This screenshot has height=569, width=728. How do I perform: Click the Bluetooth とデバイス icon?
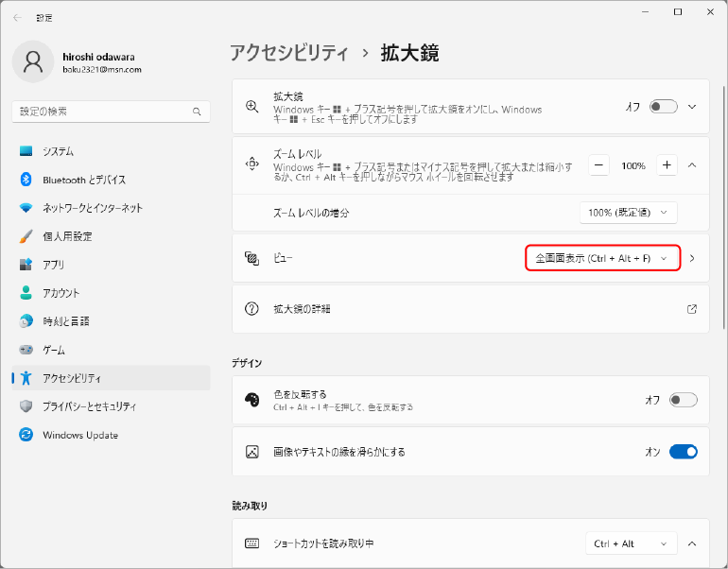(x=26, y=180)
